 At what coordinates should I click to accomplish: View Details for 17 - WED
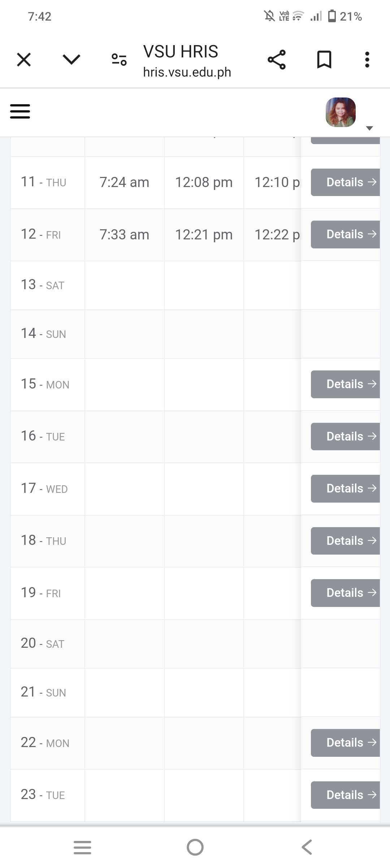coord(346,489)
